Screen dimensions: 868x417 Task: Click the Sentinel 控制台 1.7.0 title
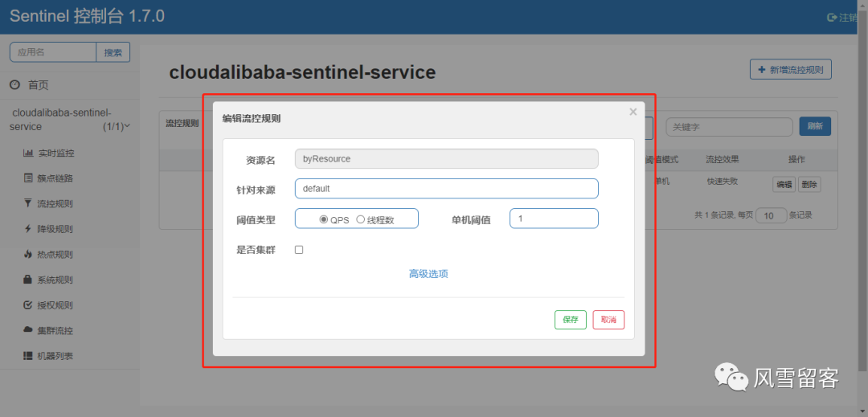[87, 17]
